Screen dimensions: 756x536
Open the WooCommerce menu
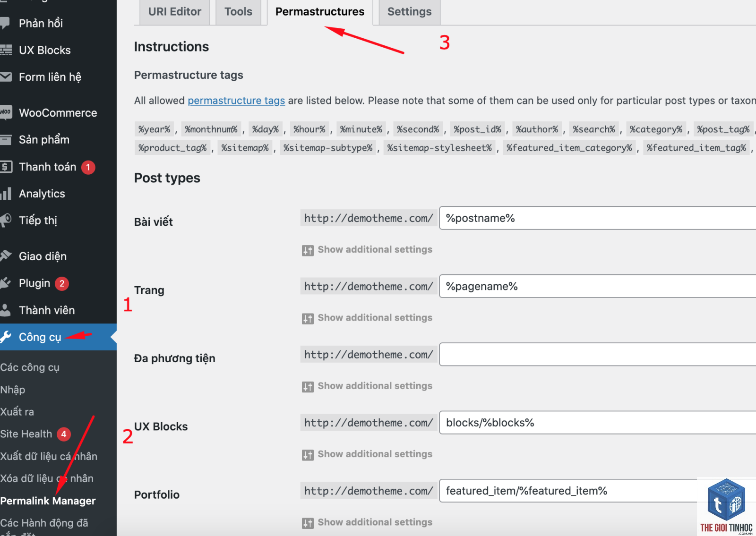click(58, 112)
